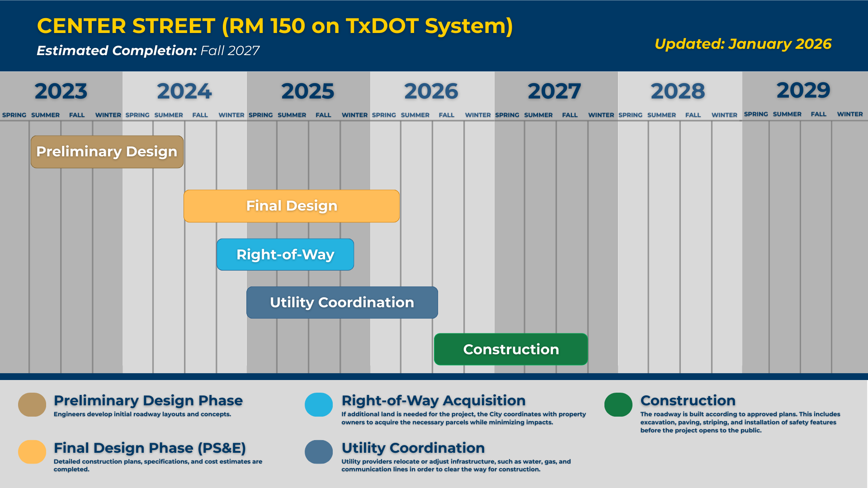Click the Final Design Phase (PS&E) heading
This screenshot has width=868, height=488.
tap(150, 448)
